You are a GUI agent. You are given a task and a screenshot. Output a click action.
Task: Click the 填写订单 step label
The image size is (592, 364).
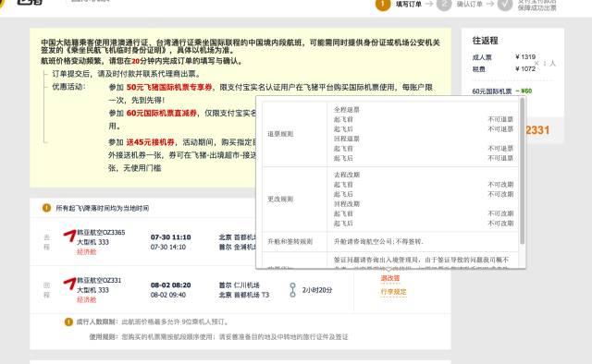pyautogui.click(x=409, y=4)
